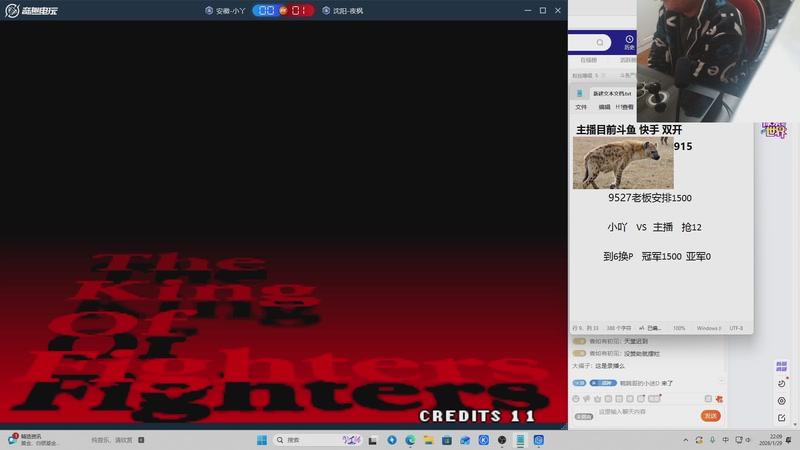800x450 pixels.
Task: Click the 世界 badge near the webcam
Action: [x=774, y=130]
